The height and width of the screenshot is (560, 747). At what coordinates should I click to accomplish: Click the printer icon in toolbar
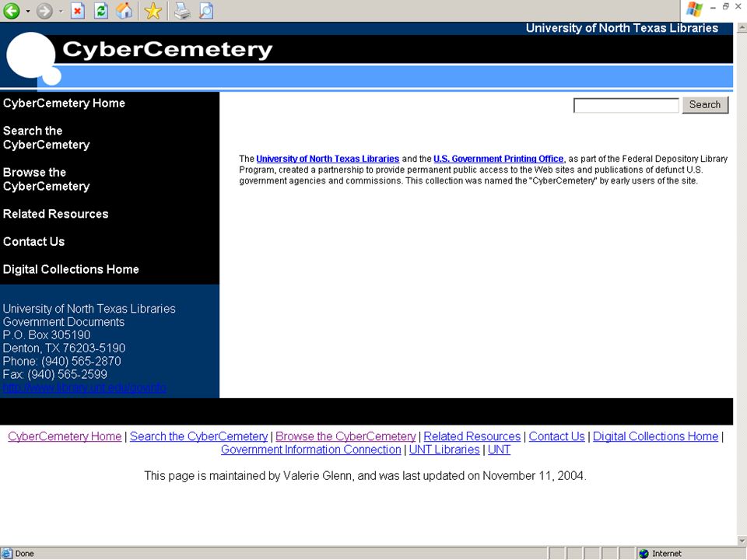(x=182, y=10)
